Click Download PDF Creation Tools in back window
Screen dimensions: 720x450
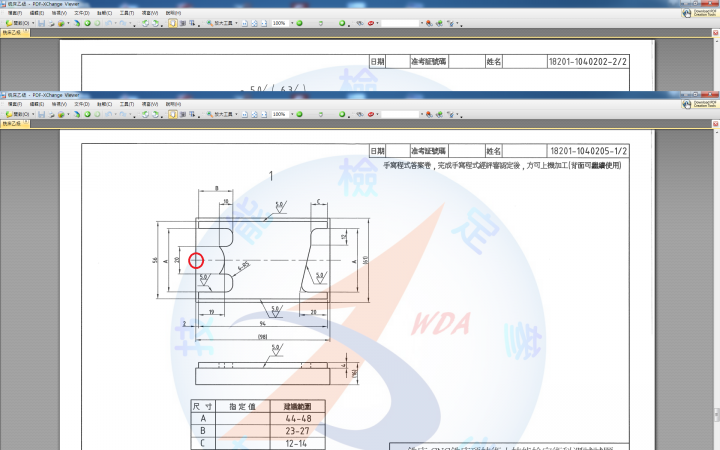[699, 13]
